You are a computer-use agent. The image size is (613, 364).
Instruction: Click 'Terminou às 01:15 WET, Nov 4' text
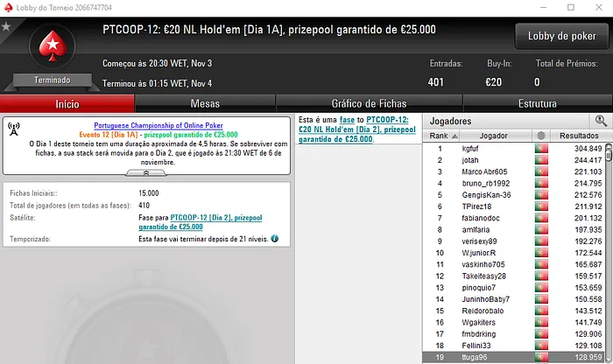[157, 83]
